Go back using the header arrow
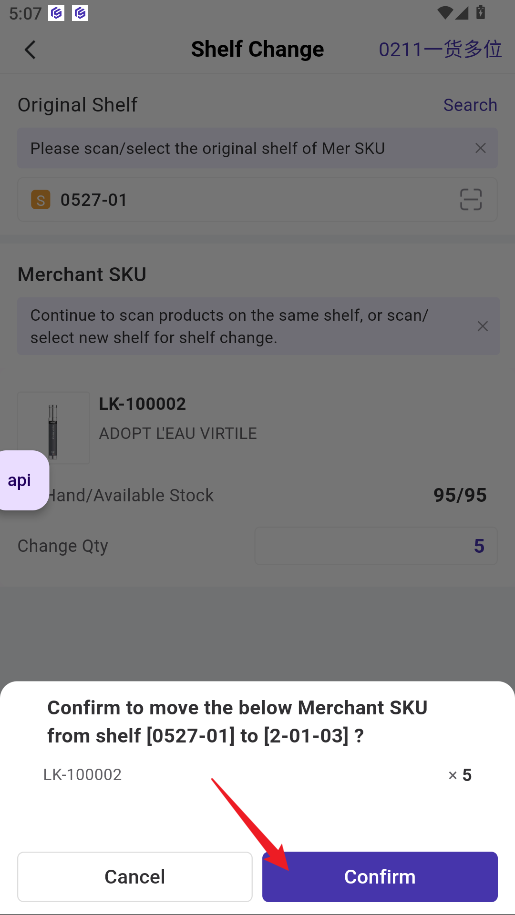This screenshot has height=915, width=515. click(30, 50)
